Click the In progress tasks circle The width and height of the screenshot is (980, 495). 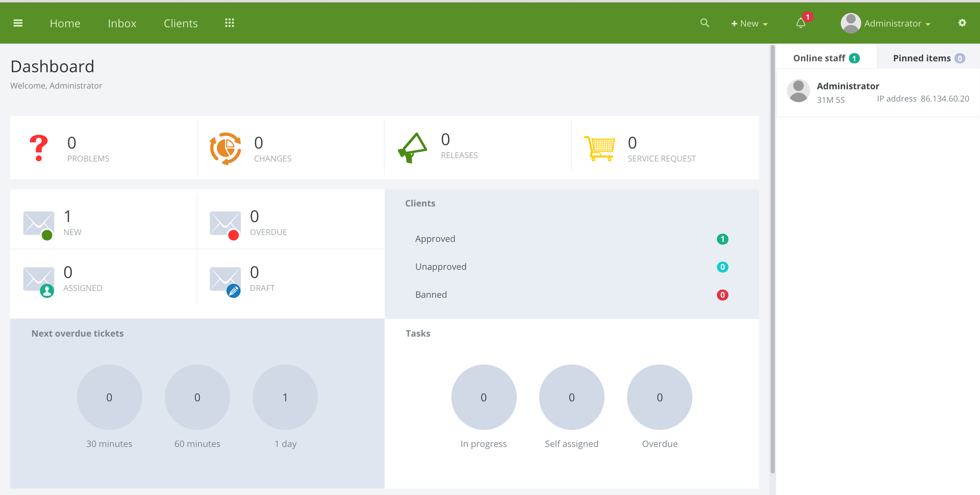(484, 397)
